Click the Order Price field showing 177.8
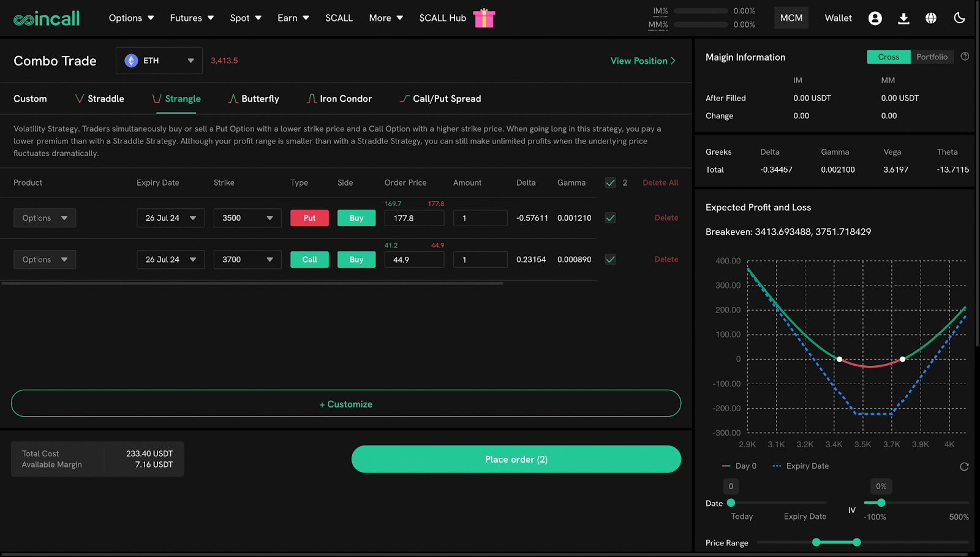Image resolution: width=980 pixels, height=557 pixels. (414, 218)
